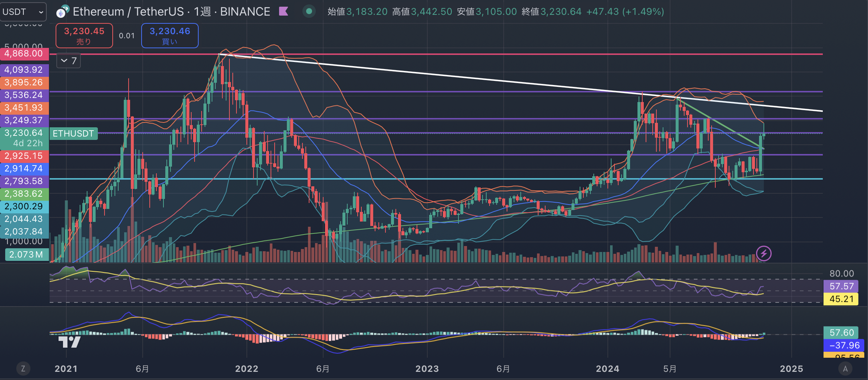Click the MACD histogram 57.60 label
868x380 pixels.
click(x=841, y=332)
